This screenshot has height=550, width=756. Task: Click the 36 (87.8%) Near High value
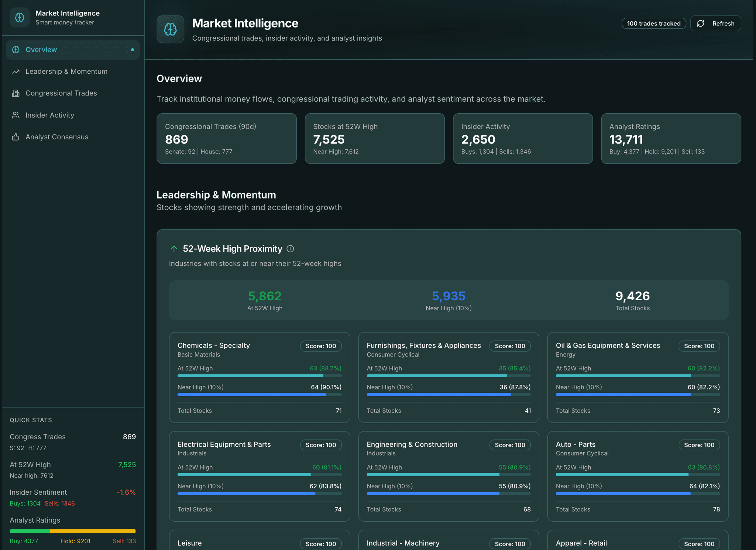tap(515, 387)
